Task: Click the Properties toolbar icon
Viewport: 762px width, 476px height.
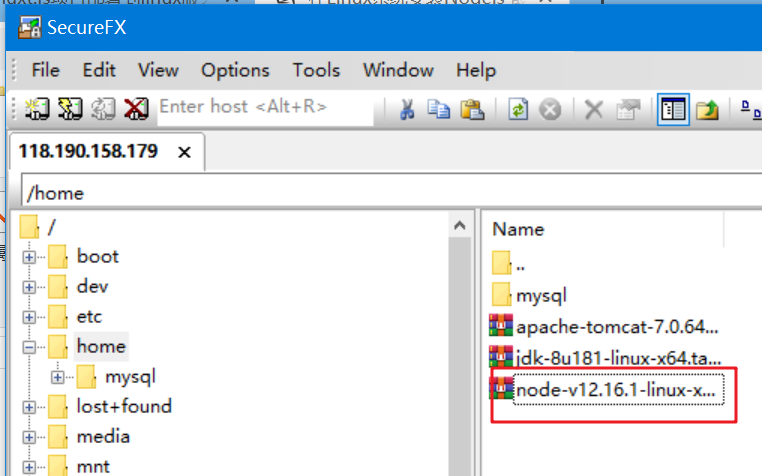Action: [x=628, y=110]
